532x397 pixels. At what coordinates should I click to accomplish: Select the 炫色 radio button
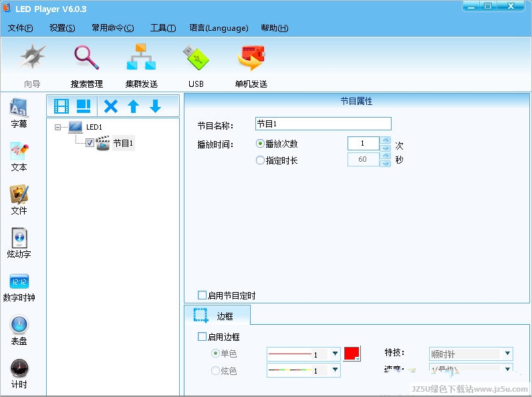tap(215, 370)
